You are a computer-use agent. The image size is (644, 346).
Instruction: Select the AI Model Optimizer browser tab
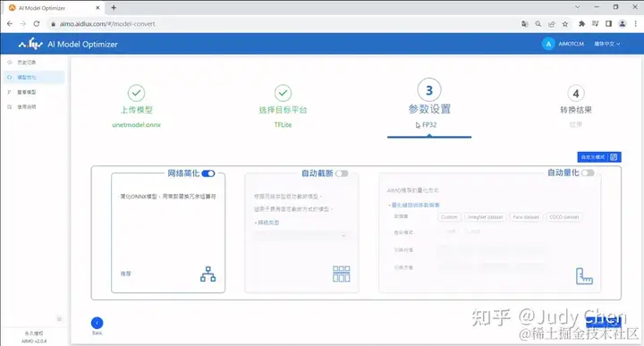55,8
